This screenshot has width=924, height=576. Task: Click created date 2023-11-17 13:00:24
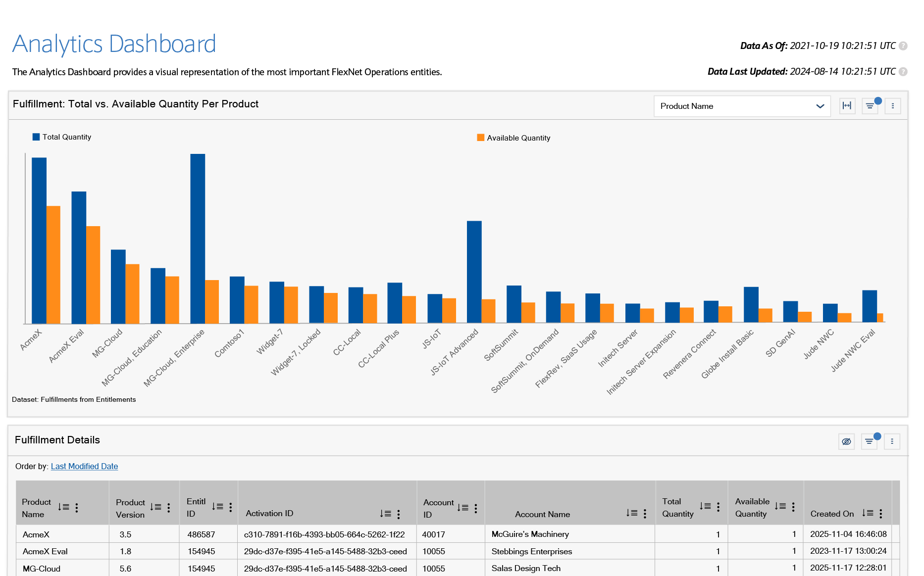(x=848, y=551)
